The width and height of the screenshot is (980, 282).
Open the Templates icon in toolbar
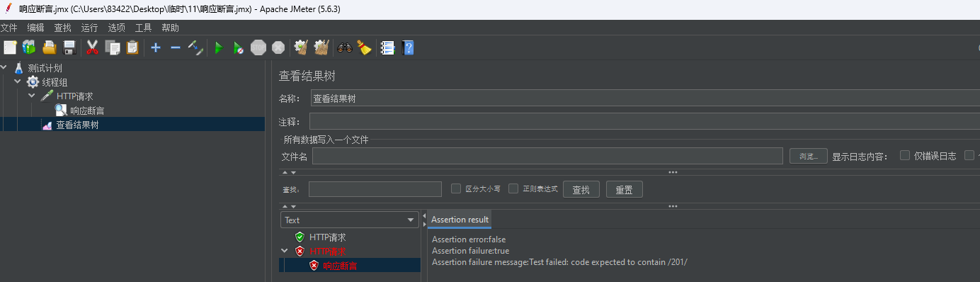(x=29, y=47)
